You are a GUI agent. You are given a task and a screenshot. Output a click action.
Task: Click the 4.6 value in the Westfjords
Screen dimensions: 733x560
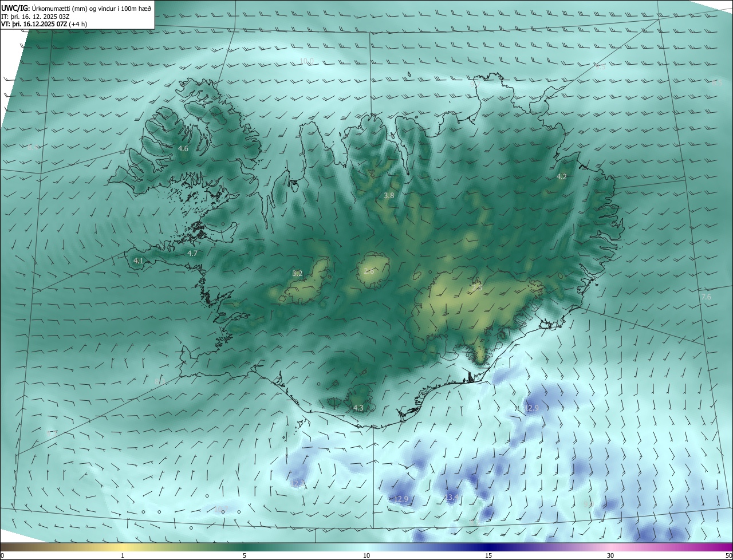coord(183,148)
